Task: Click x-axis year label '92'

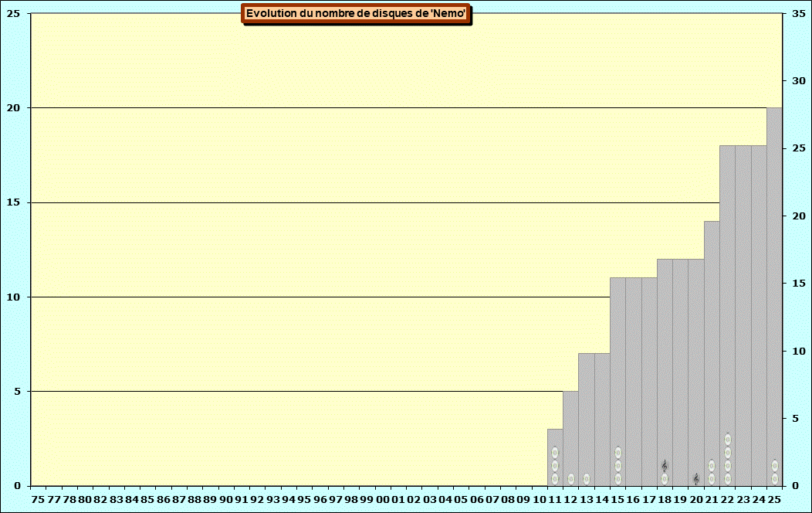Action: [257, 500]
